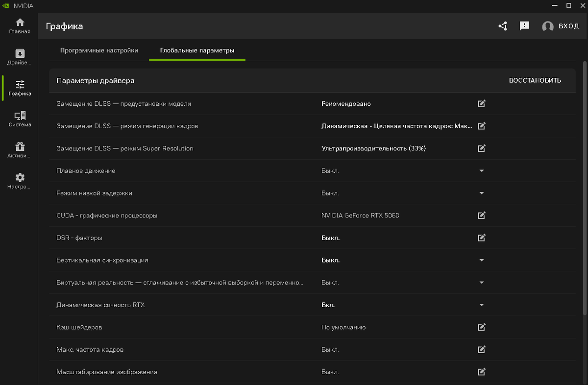
Task: Click the Кэш шейдеров label
Action: 79,327
